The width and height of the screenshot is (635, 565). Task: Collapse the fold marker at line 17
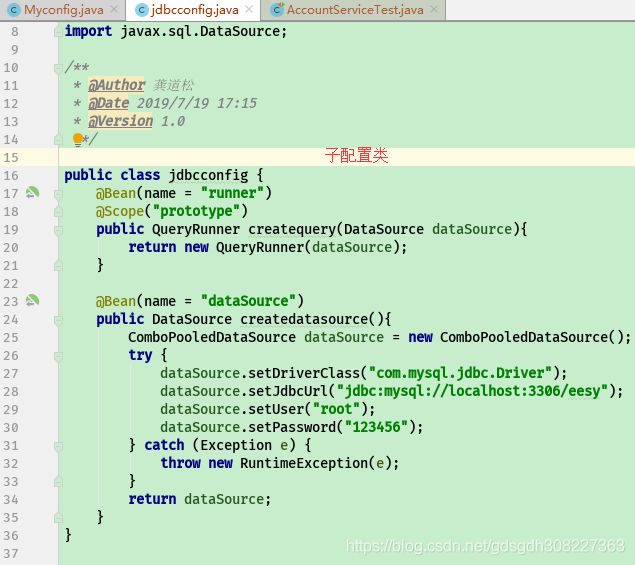[x=58, y=194]
